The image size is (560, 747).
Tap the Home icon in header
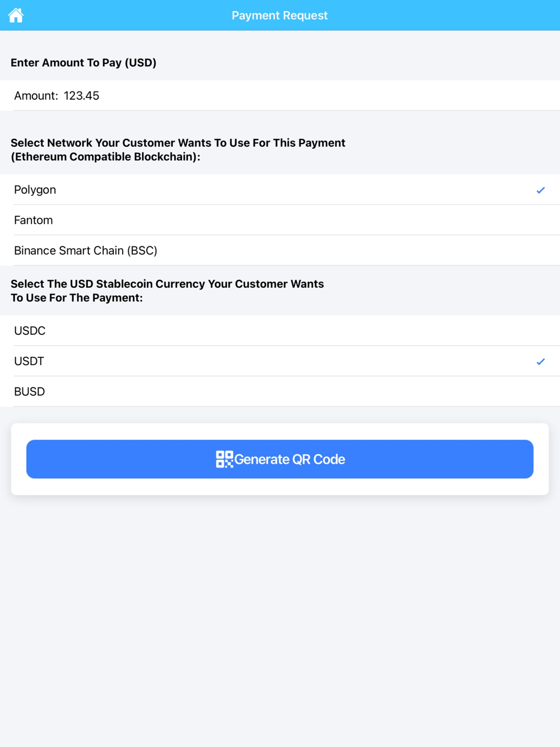[16, 15]
